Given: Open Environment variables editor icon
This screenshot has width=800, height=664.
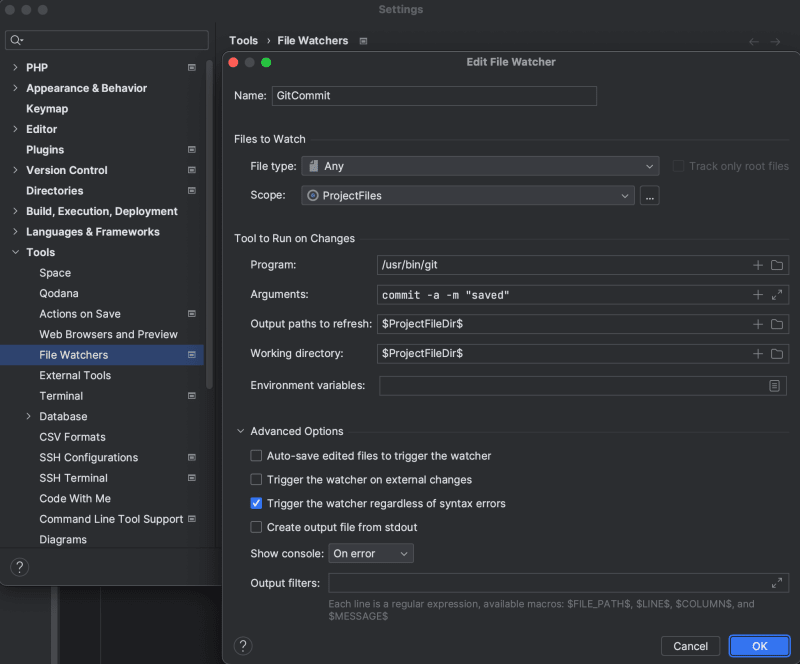Looking at the screenshot, I should pyautogui.click(x=774, y=386).
